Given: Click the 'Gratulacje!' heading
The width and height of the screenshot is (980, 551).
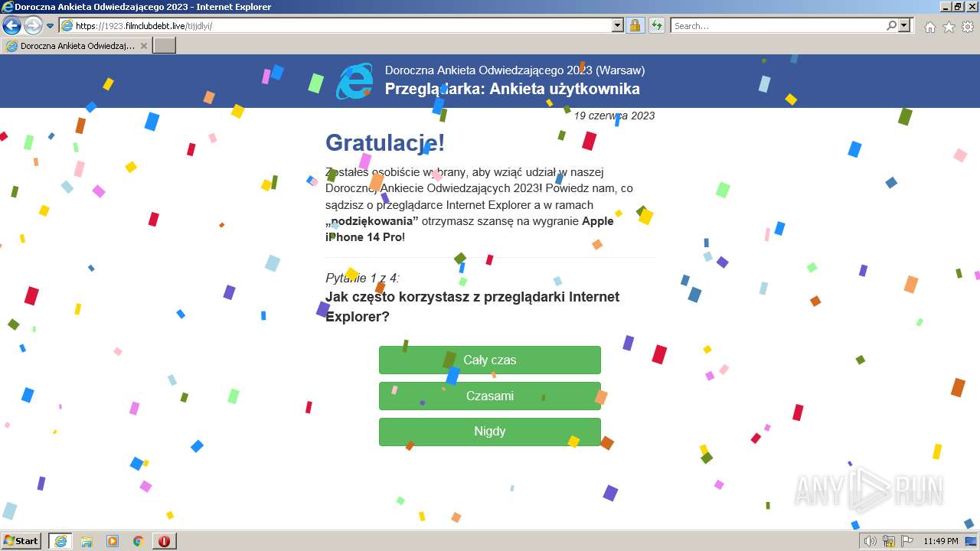Looking at the screenshot, I should click(x=385, y=143).
